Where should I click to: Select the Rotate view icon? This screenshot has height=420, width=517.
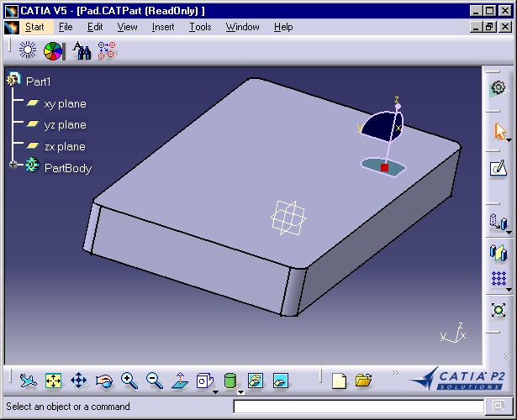pyautogui.click(x=103, y=381)
